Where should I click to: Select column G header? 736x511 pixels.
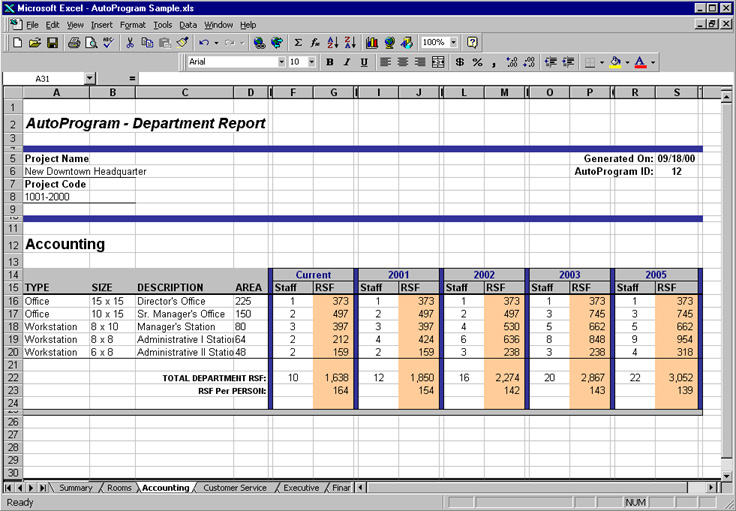point(332,93)
